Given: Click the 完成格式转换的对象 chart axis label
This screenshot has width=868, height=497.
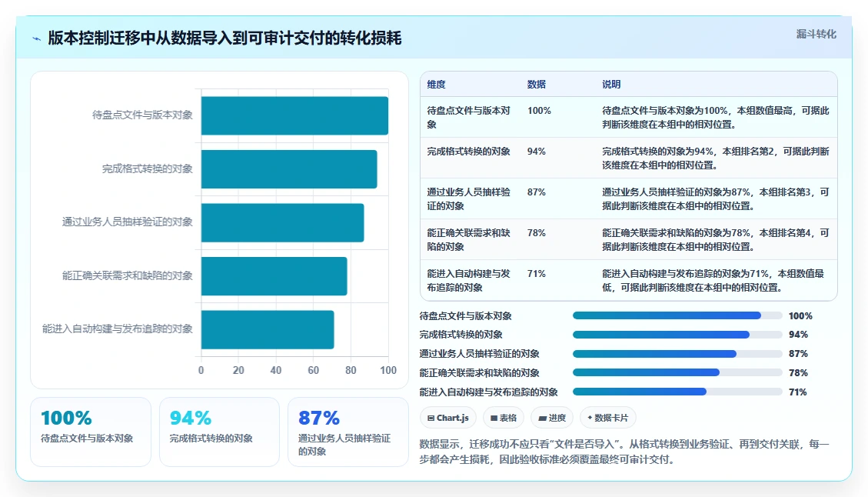Looking at the screenshot, I should coord(148,169).
